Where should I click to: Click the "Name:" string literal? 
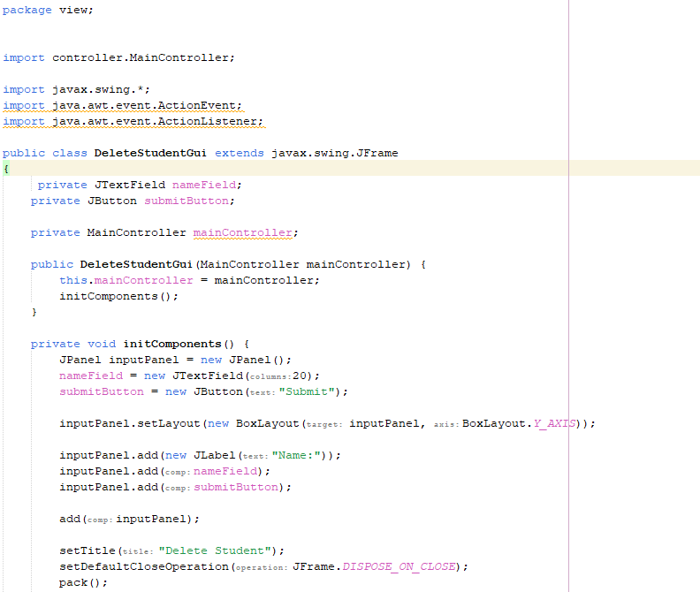click(296, 455)
